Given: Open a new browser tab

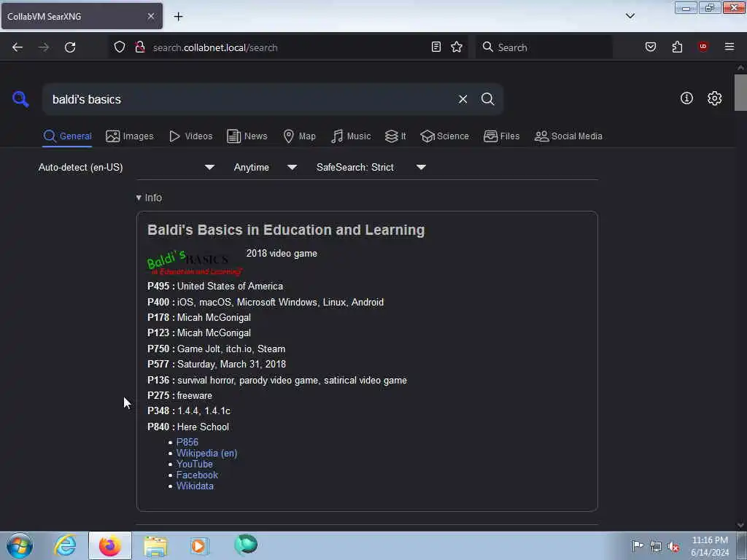Looking at the screenshot, I should 178,17.
